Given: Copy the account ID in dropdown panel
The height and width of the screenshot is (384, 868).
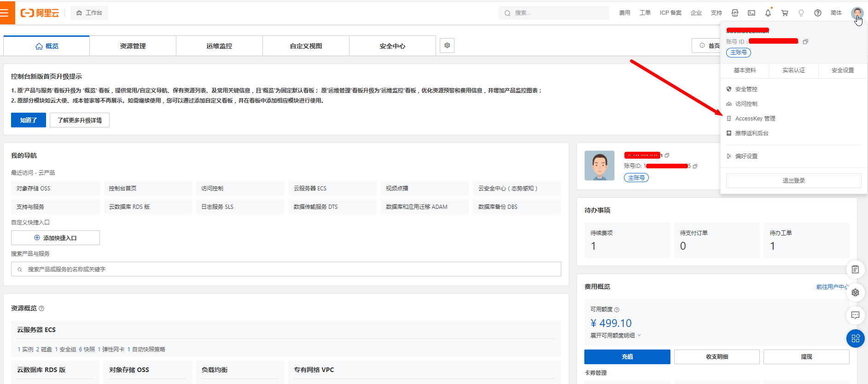Looking at the screenshot, I should 805,42.
